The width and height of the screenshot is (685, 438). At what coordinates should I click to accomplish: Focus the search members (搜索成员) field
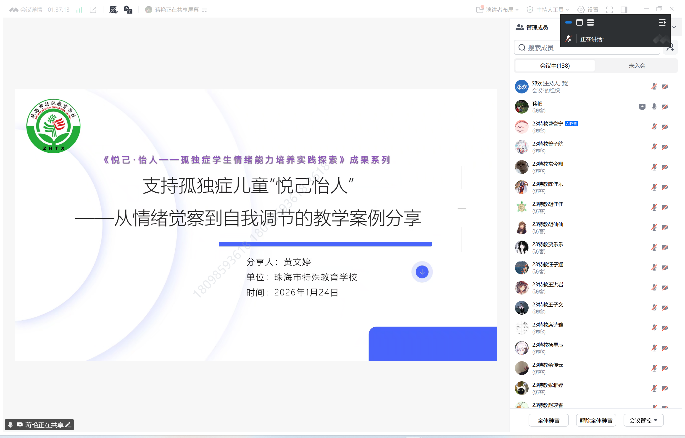point(587,48)
